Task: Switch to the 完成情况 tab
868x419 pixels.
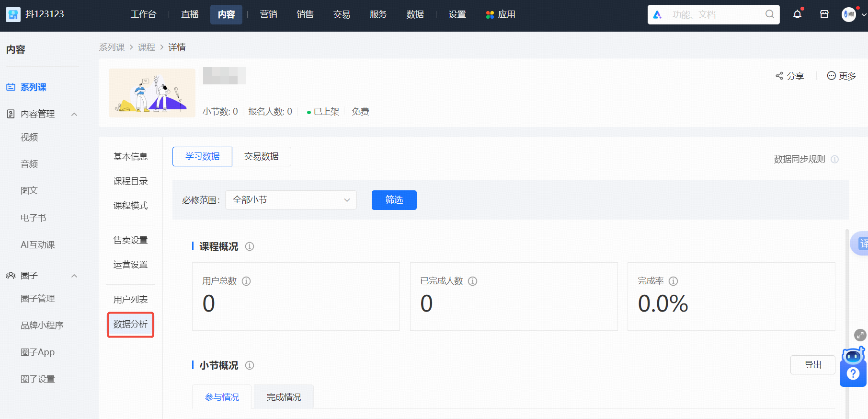Action: tap(284, 397)
